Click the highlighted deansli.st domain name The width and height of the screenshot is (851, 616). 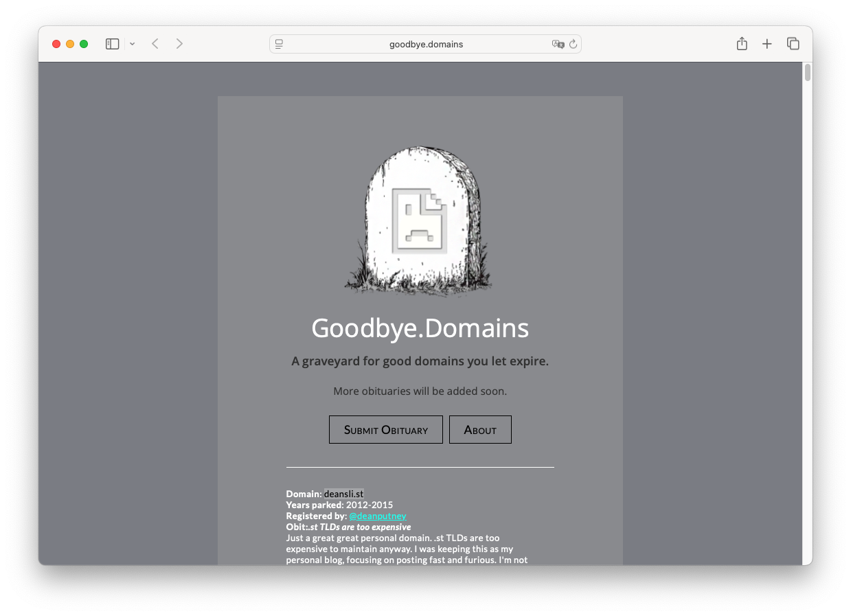[x=343, y=494]
